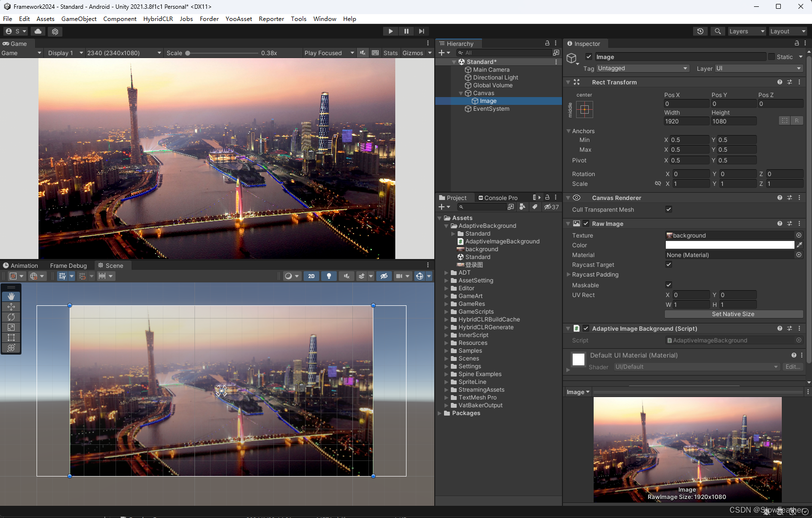Disable the Maskable checkbox
The width and height of the screenshot is (812, 518).
click(x=669, y=285)
